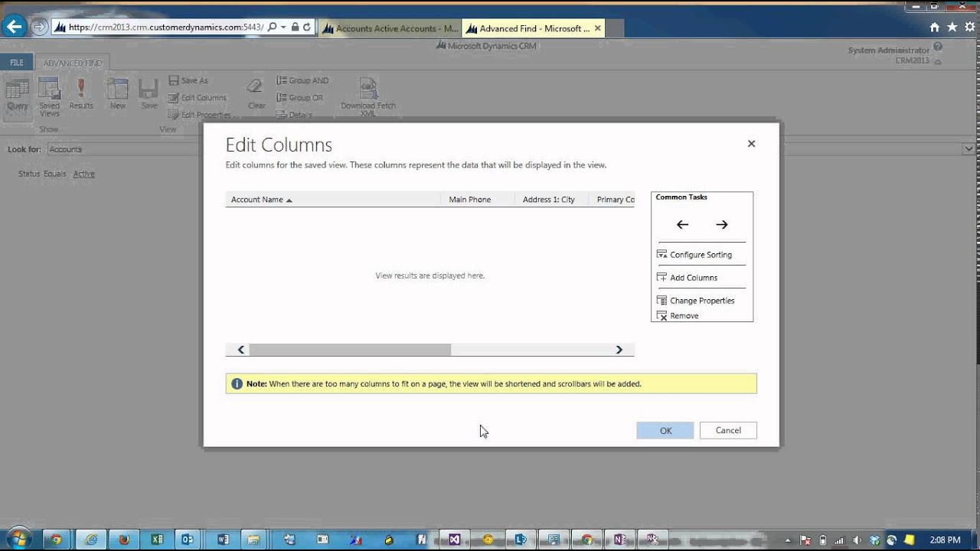Screen dimensions: 980x551
Task: Open OneNote from the taskbar
Action: click(619, 540)
